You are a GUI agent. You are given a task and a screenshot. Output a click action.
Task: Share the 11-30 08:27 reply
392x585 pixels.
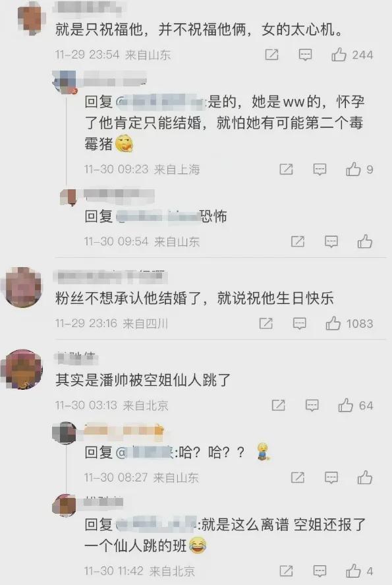(297, 477)
